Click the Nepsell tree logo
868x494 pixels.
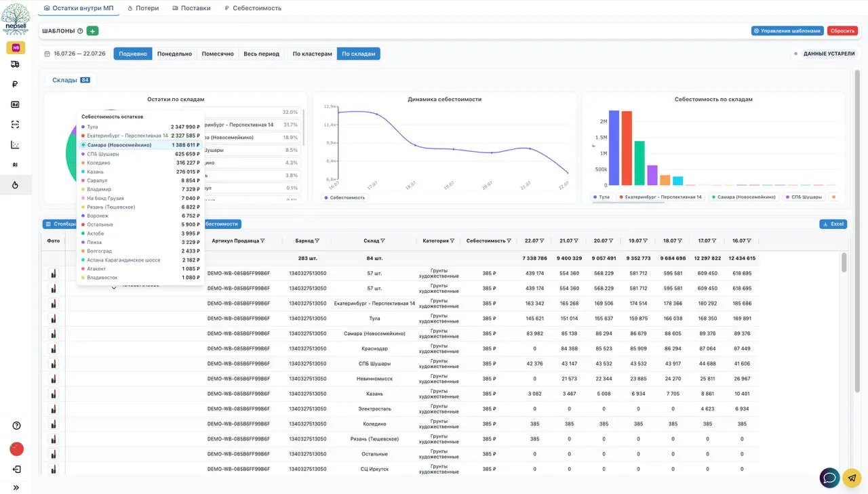click(x=16, y=18)
